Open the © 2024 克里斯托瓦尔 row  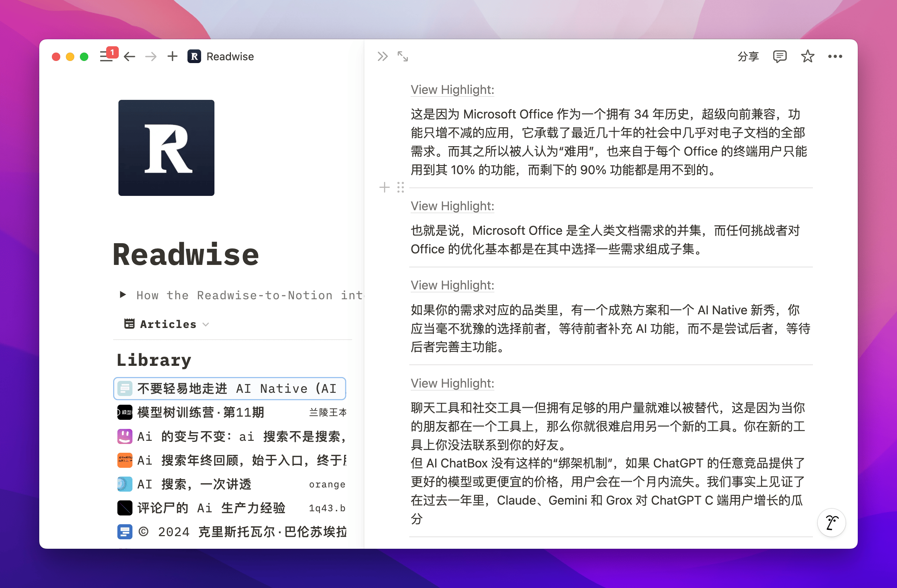coord(230,532)
